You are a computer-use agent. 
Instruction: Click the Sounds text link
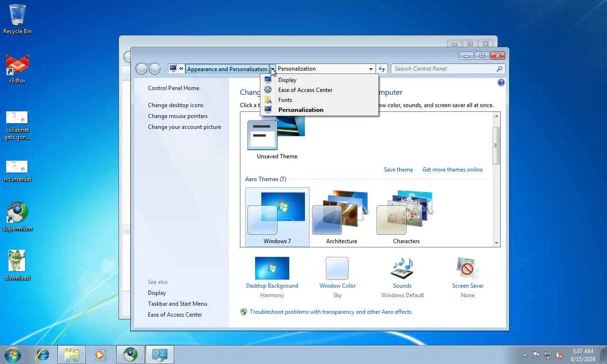pyautogui.click(x=402, y=286)
